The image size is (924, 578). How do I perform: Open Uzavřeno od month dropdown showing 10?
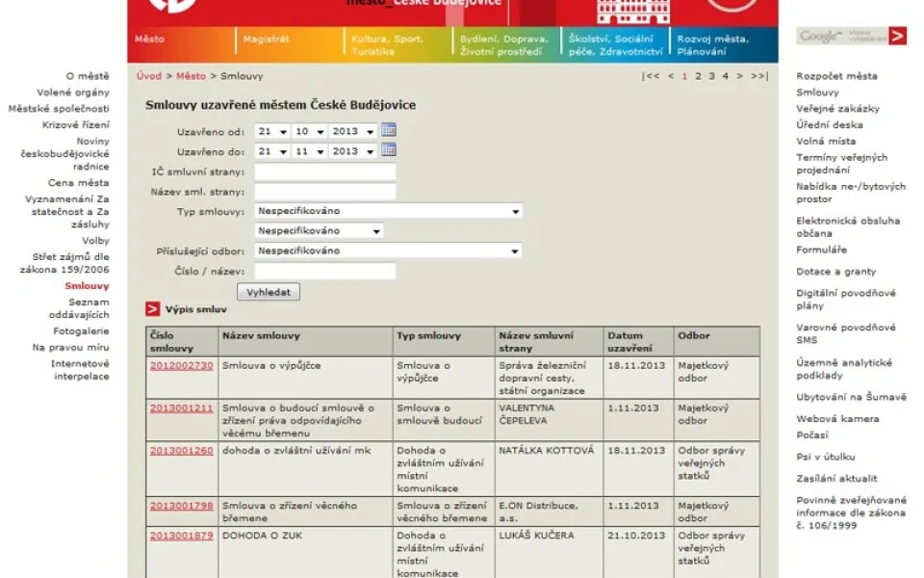click(x=309, y=132)
